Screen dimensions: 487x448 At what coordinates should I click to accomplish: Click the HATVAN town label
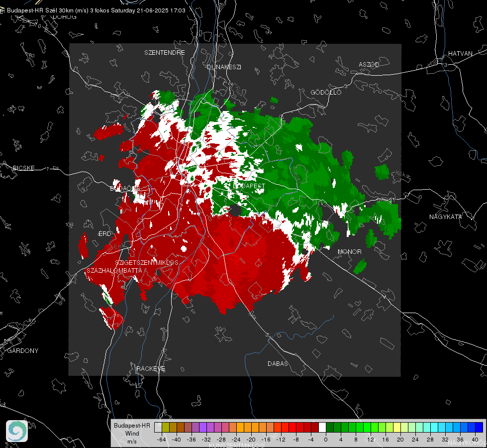(460, 53)
